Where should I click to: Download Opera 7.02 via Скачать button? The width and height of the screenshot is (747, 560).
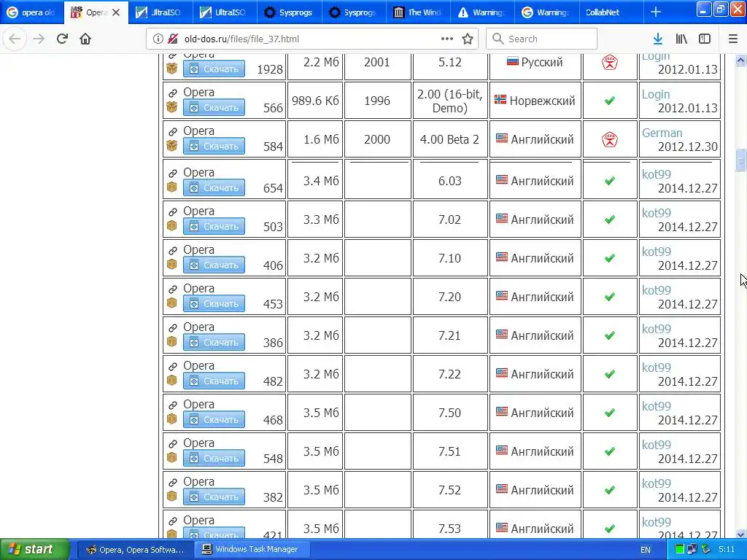pos(214,226)
